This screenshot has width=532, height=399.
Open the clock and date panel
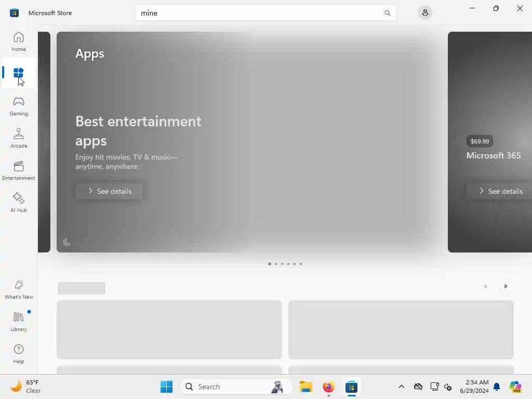coord(474,387)
